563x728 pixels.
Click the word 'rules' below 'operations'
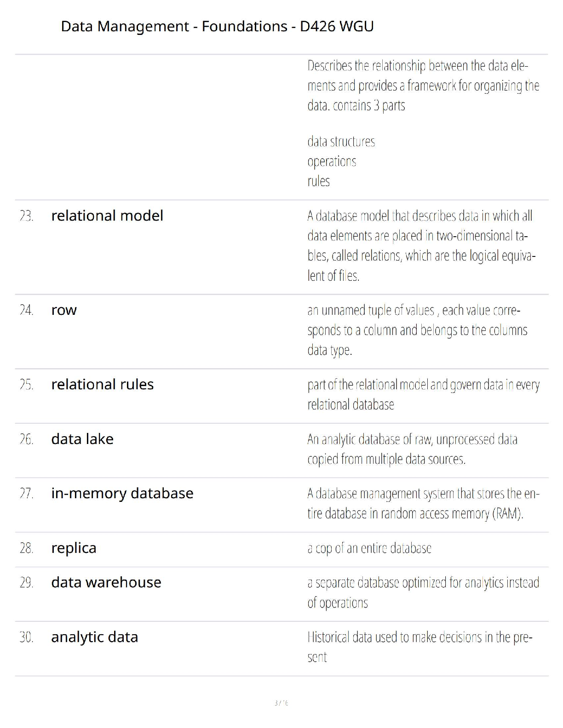tap(318, 181)
